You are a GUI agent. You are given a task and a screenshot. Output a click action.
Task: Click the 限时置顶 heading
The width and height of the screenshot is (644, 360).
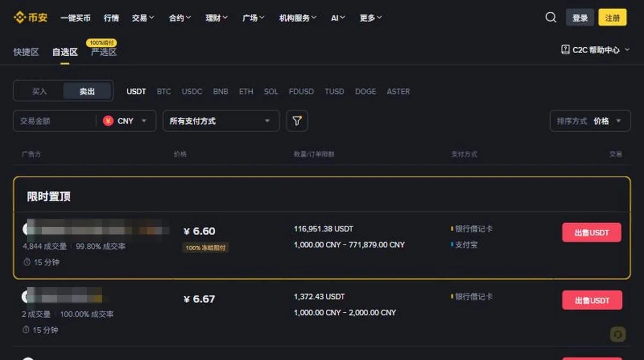point(49,197)
